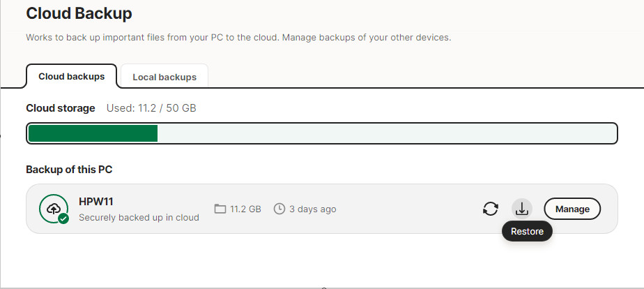This screenshot has width=644, height=289.
Task: Click the green filled part of storage bar
Action: 93,133
